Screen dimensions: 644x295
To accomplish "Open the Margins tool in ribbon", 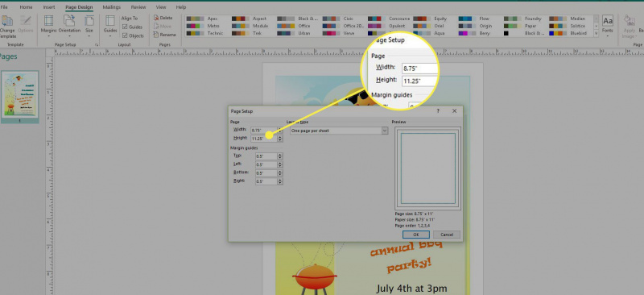I will click(x=48, y=21).
